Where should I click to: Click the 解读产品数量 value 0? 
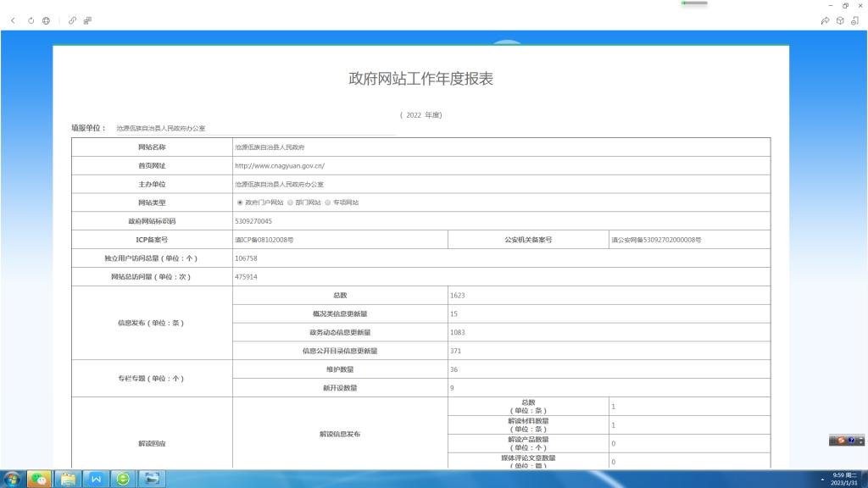(x=614, y=444)
